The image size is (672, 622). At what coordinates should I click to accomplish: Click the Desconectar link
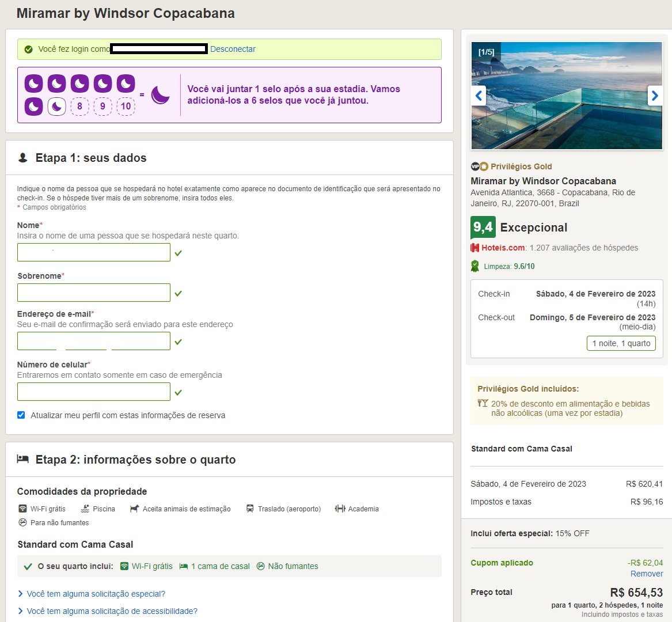pyautogui.click(x=233, y=50)
